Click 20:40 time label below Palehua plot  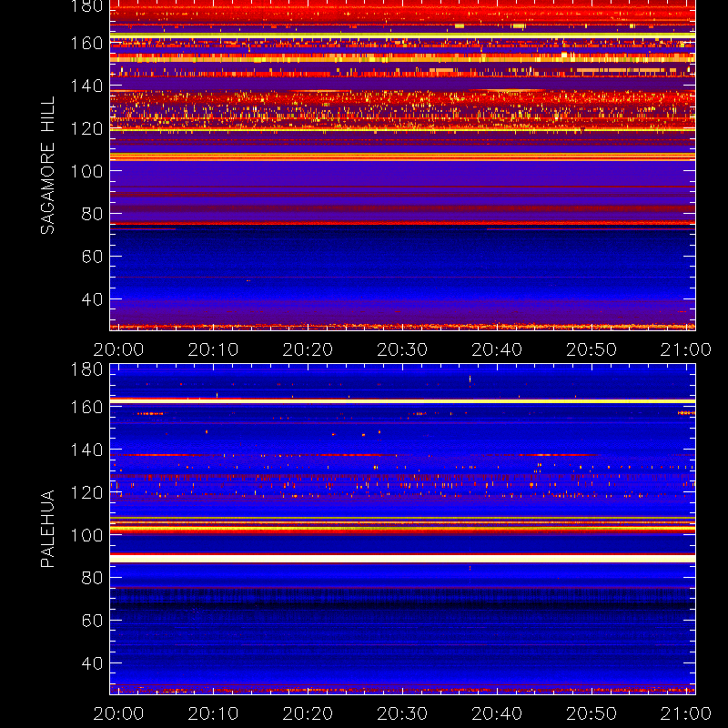coord(497,713)
